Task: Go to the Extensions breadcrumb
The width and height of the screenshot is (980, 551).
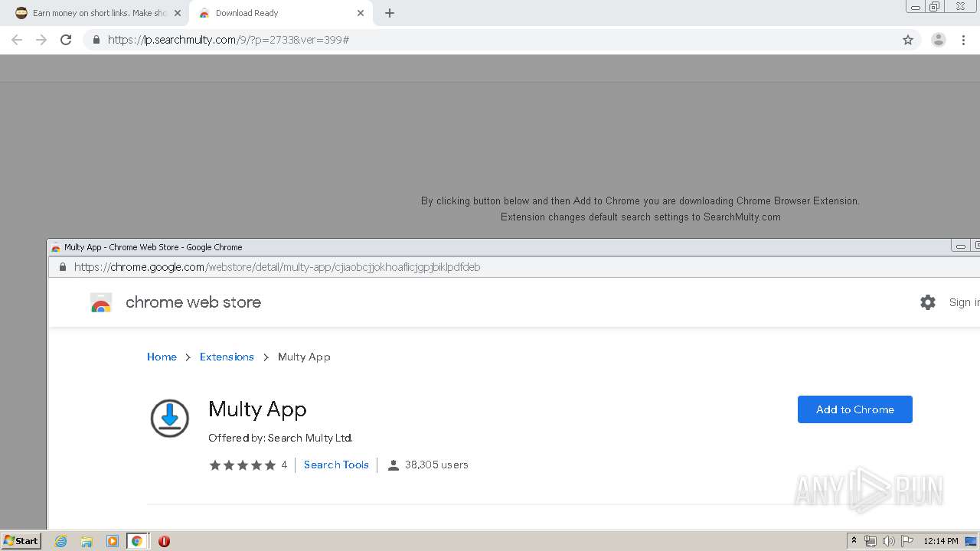Action: (227, 357)
